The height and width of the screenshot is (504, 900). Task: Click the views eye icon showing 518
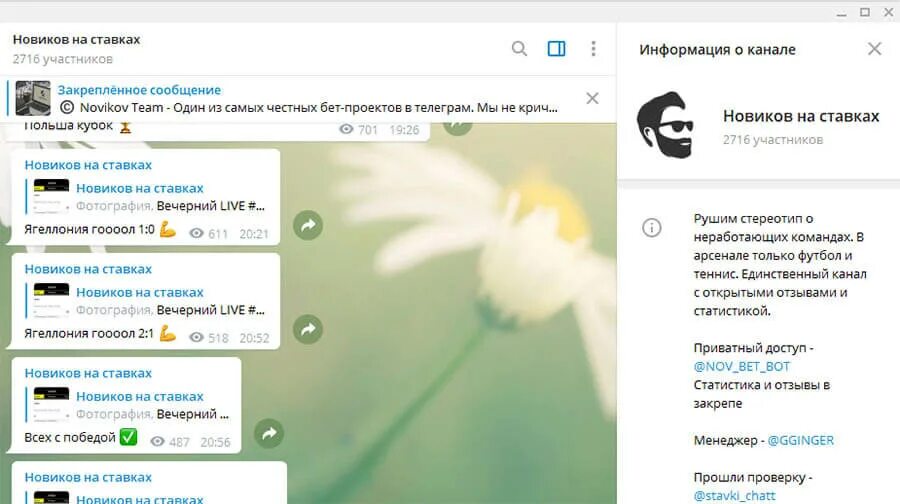197,337
